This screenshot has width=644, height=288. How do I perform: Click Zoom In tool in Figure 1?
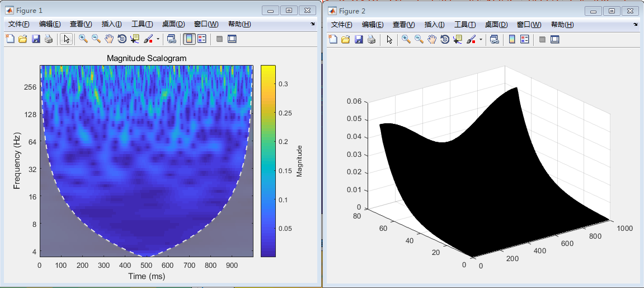point(83,39)
